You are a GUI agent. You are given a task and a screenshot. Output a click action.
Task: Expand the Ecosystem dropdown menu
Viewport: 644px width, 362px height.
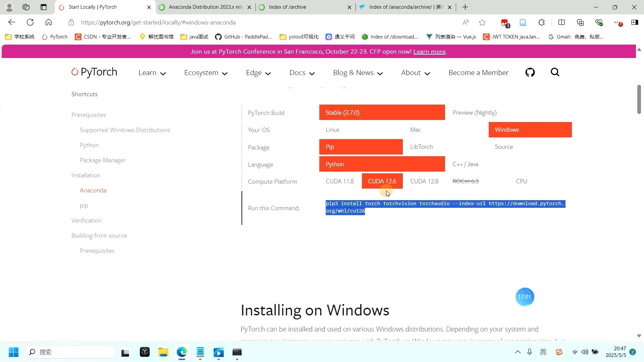point(206,73)
